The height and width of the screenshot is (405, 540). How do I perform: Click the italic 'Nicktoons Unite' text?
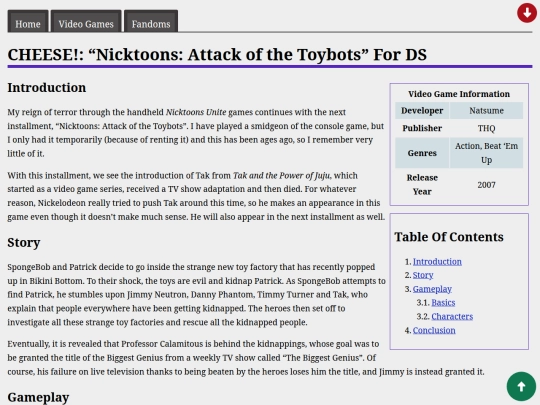pyautogui.click(x=196, y=112)
